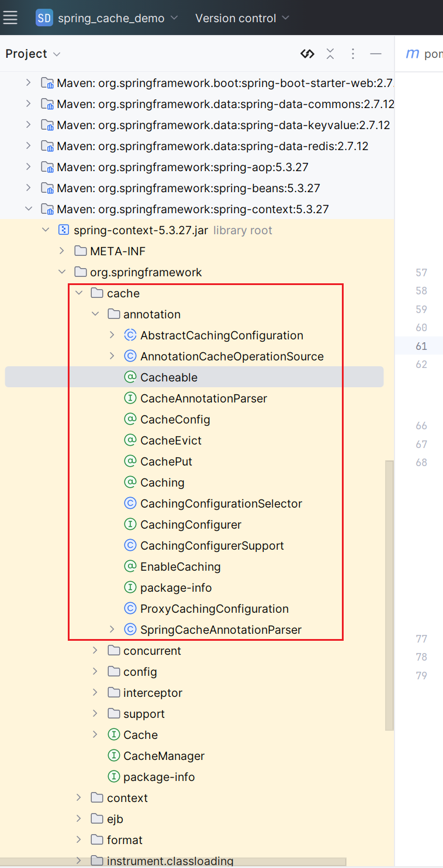
Task: Expand the support folder
Action: click(95, 714)
